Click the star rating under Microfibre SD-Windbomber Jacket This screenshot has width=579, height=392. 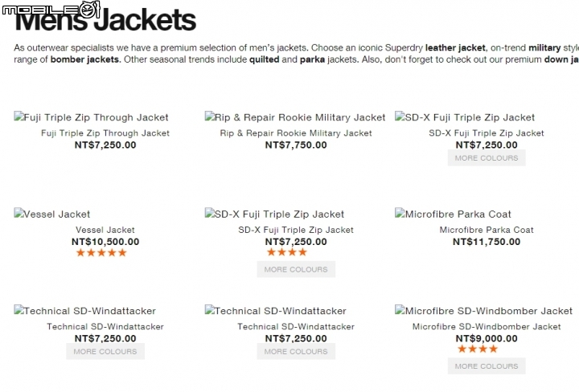[x=478, y=349]
